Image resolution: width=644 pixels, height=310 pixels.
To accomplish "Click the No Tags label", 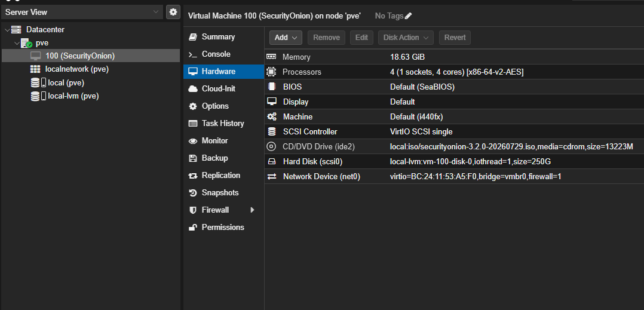I will point(389,16).
